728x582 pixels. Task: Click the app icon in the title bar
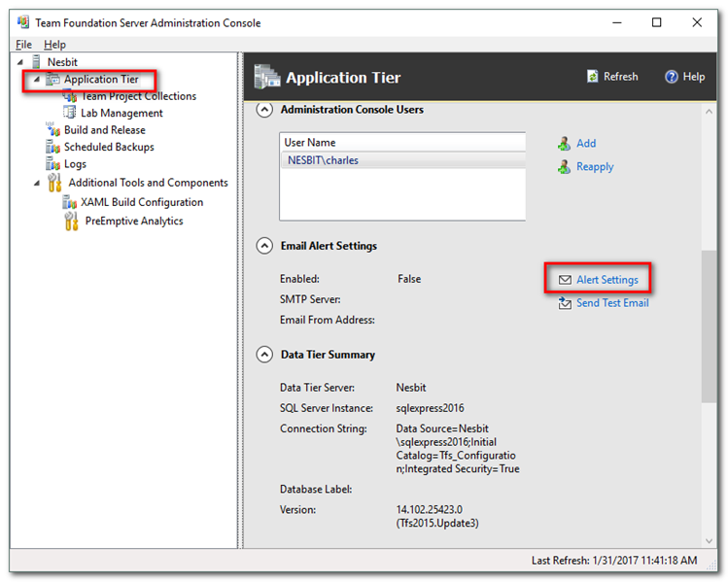click(23, 22)
